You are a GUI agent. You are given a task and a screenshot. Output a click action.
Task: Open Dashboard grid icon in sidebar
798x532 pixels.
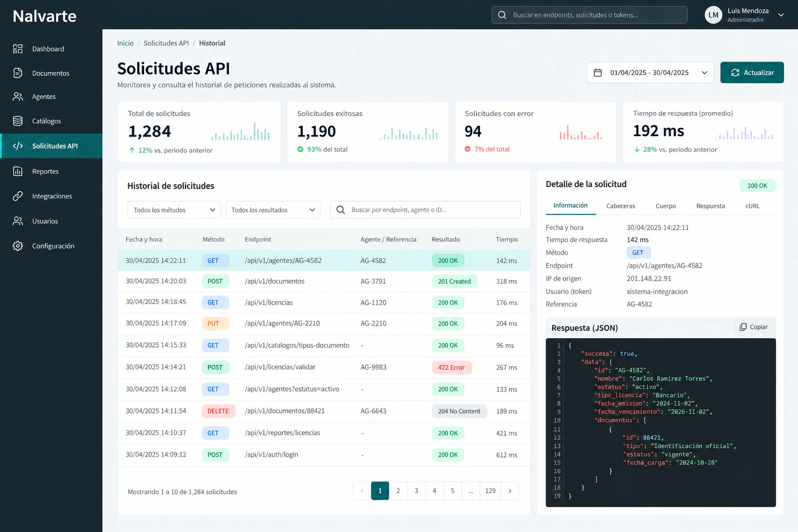tap(18, 49)
